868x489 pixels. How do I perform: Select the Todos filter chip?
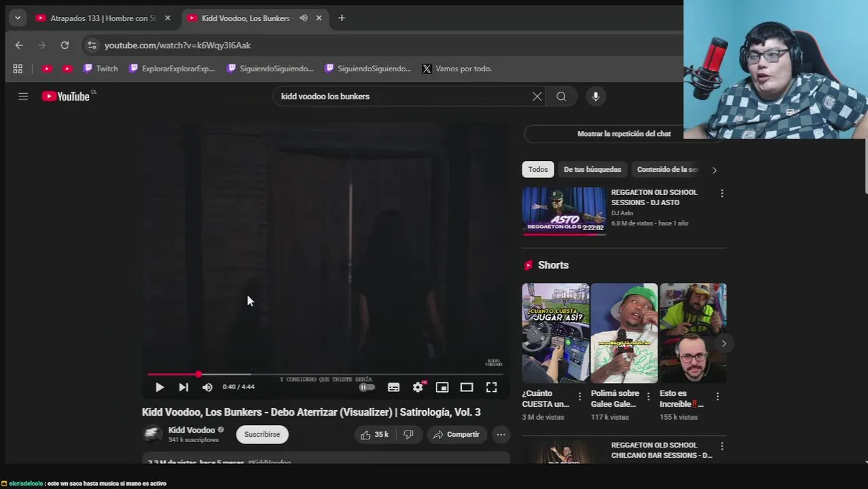(x=538, y=170)
